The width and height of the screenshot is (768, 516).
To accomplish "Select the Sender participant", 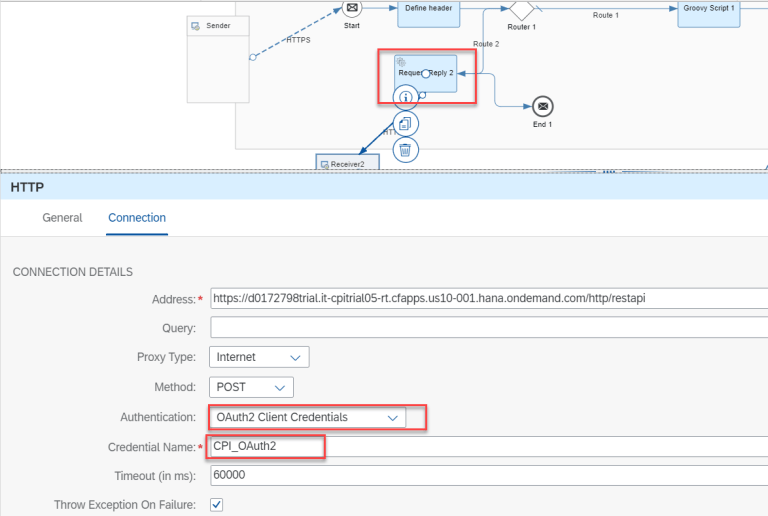I will point(218,59).
